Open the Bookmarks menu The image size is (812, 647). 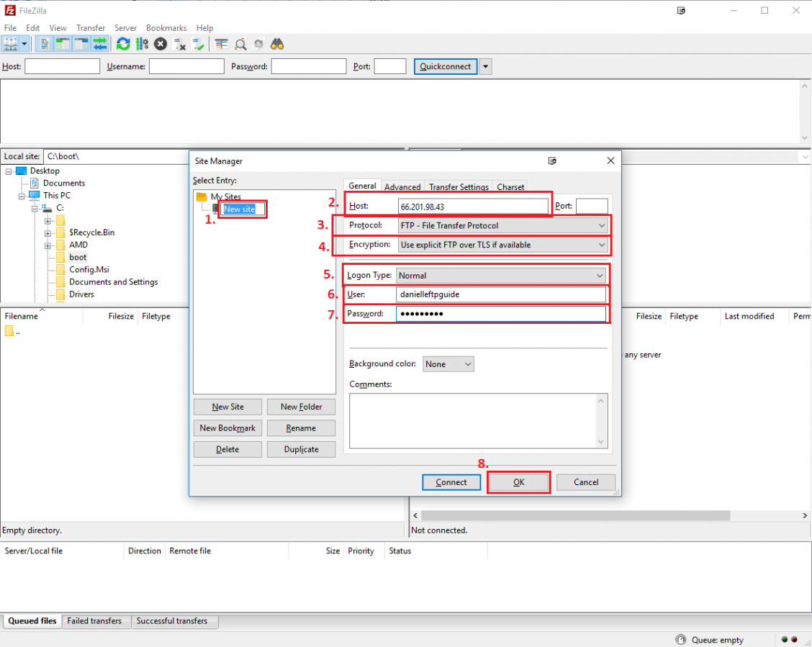166,28
